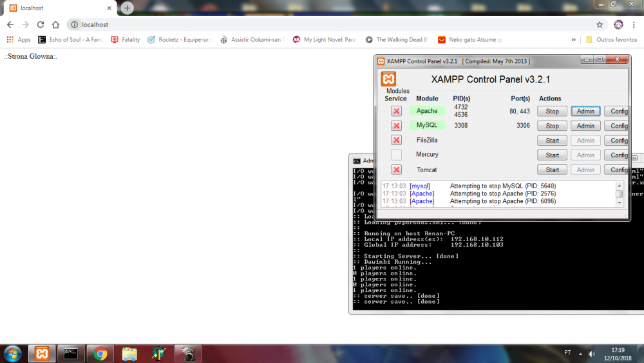The height and width of the screenshot is (363, 644).
Task: Open Mercury Config
Action: pyautogui.click(x=616, y=155)
